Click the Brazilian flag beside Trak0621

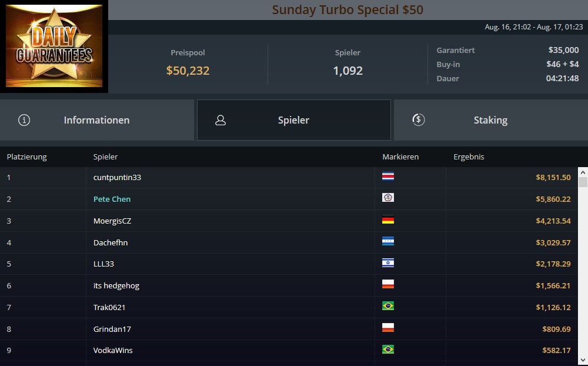387,306
